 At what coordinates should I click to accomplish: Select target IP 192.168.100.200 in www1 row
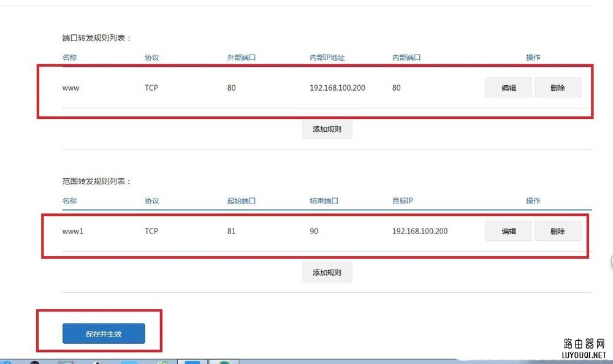(419, 231)
